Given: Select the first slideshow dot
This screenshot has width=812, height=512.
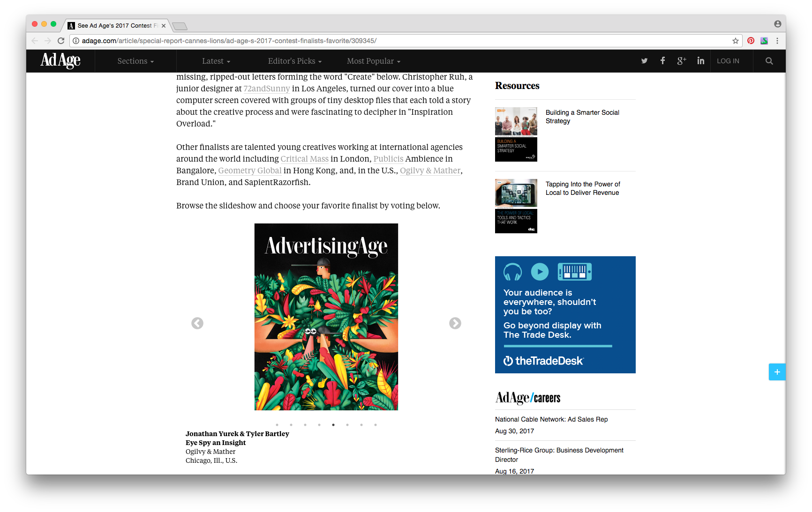Looking at the screenshot, I should tap(277, 425).
